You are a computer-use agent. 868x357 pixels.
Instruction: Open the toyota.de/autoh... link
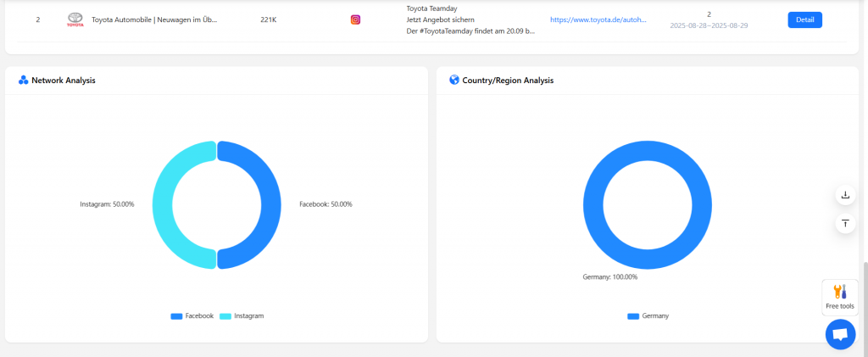click(x=598, y=20)
